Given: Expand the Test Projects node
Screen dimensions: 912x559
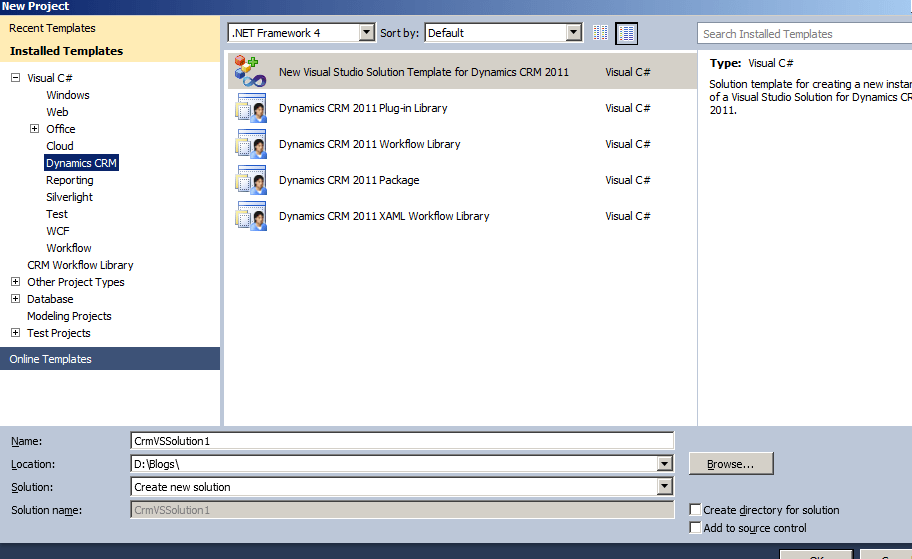Looking at the screenshot, I should (x=16, y=333).
